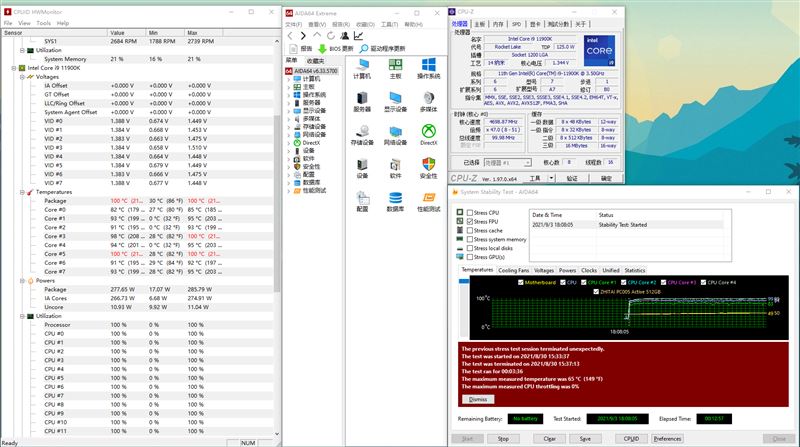
Task: Toggle the Motherboard graph checkbox
Action: [x=520, y=282]
